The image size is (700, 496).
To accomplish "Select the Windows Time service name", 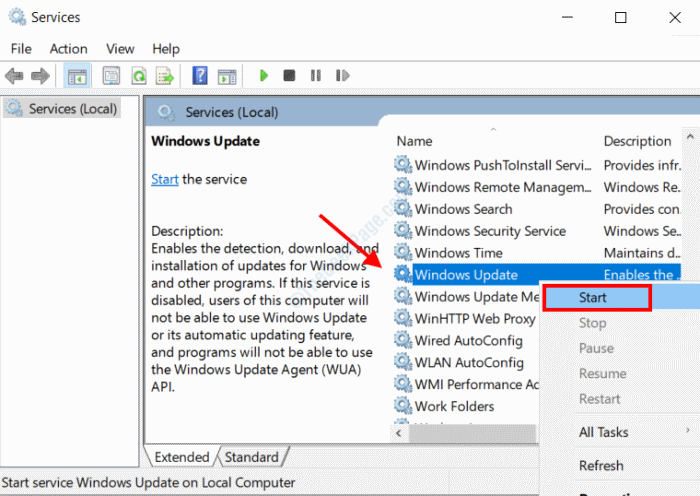I will (x=458, y=253).
